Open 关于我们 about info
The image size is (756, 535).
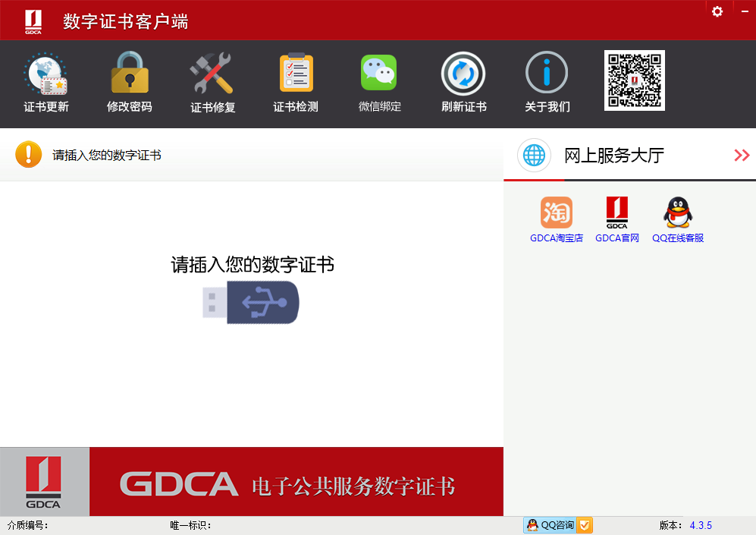pyautogui.click(x=547, y=83)
